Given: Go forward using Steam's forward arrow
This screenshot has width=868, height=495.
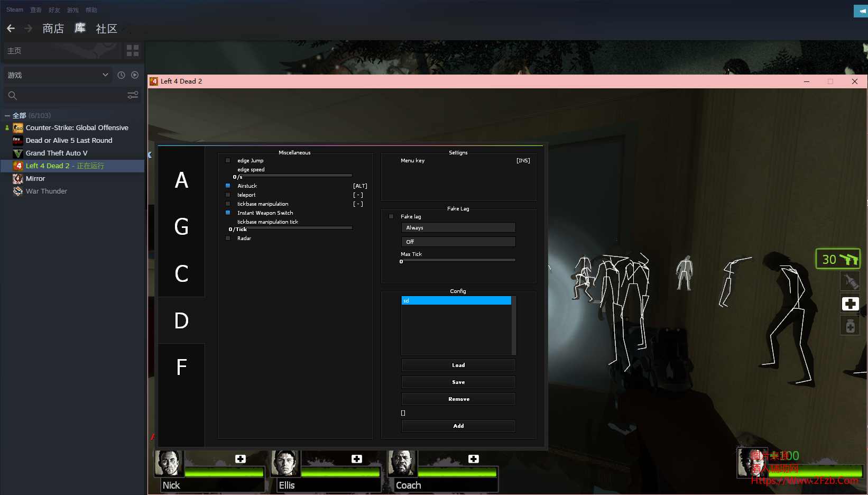Looking at the screenshot, I should 29,28.
